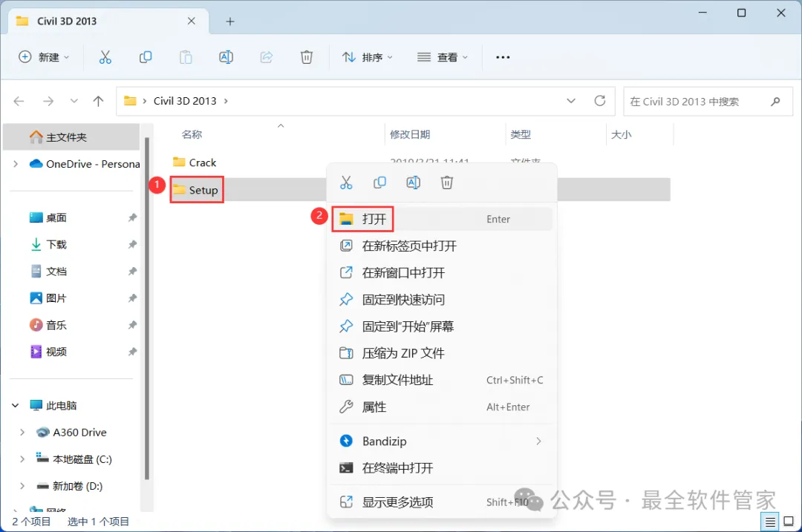Click Copy icon in the context menu
This screenshot has width=802, height=532.
click(x=379, y=183)
